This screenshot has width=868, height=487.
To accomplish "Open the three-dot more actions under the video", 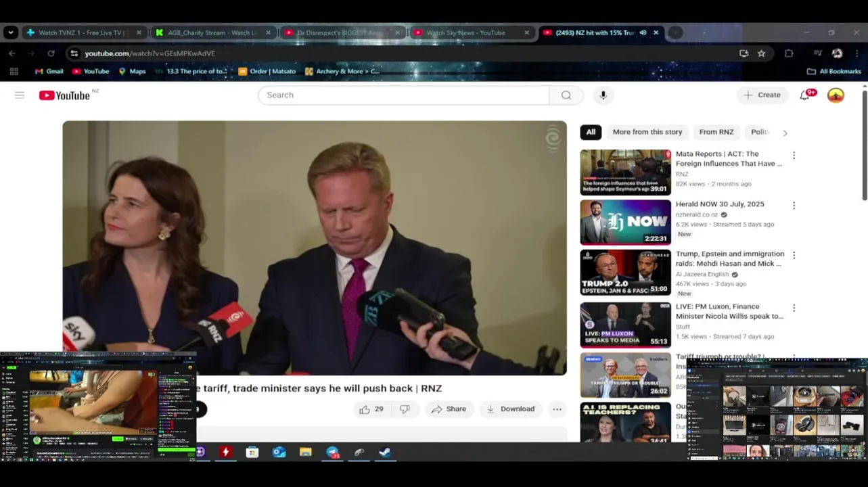I will 557,409.
